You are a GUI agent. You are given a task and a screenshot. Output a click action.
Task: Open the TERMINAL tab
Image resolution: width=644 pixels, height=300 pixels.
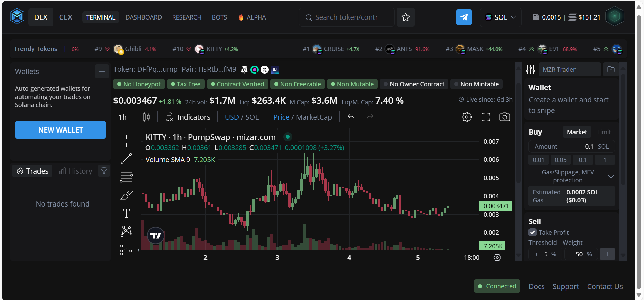click(x=100, y=17)
